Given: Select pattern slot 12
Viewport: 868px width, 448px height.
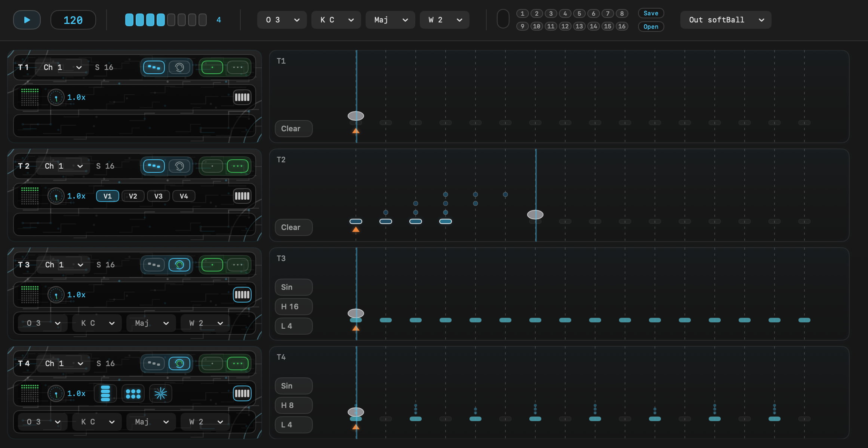Looking at the screenshot, I should (565, 26).
